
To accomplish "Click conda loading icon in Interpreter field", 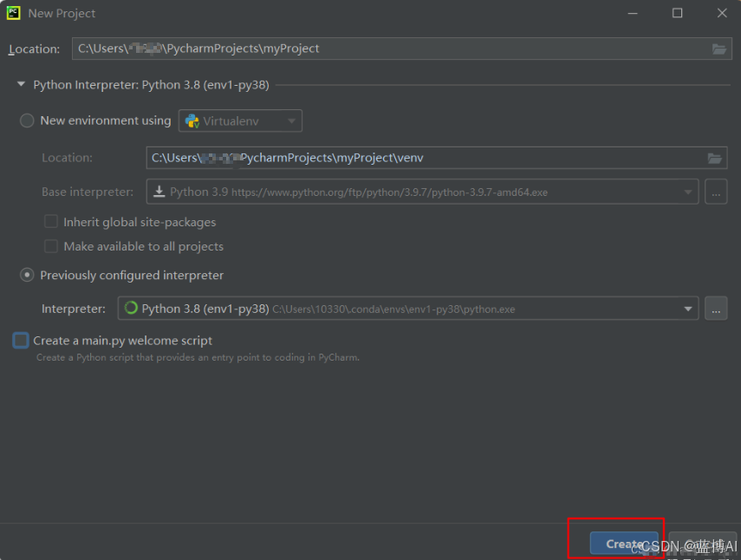I will (x=130, y=308).
